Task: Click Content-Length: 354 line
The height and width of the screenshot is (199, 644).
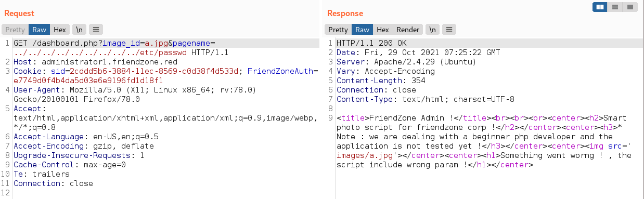Action: [381, 81]
